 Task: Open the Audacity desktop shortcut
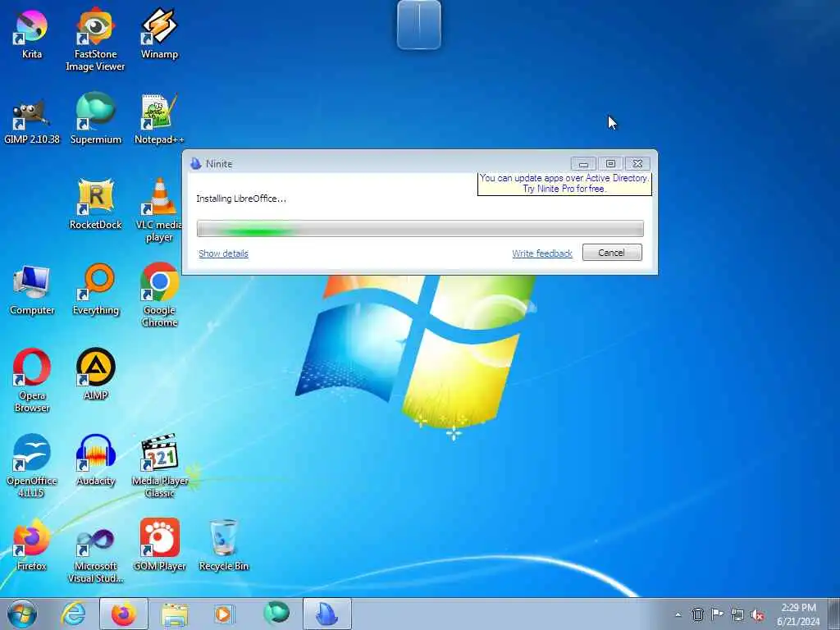[95, 460]
